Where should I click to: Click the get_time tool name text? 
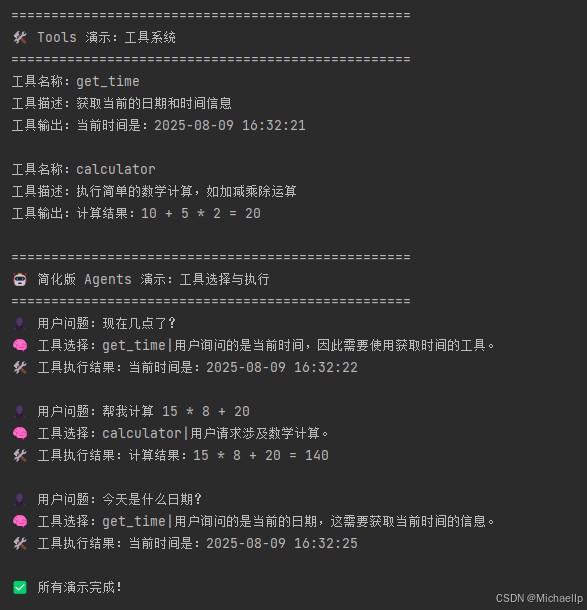tap(108, 82)
